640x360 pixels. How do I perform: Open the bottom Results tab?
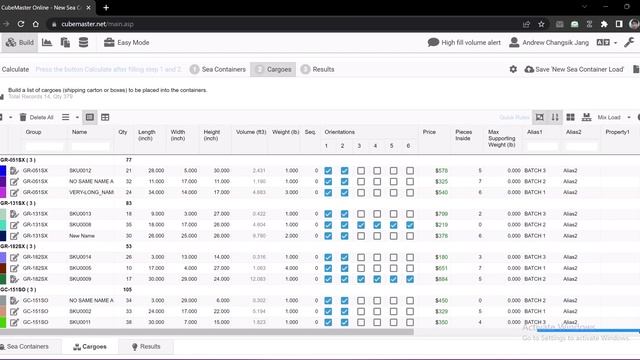tap(146, 347)
